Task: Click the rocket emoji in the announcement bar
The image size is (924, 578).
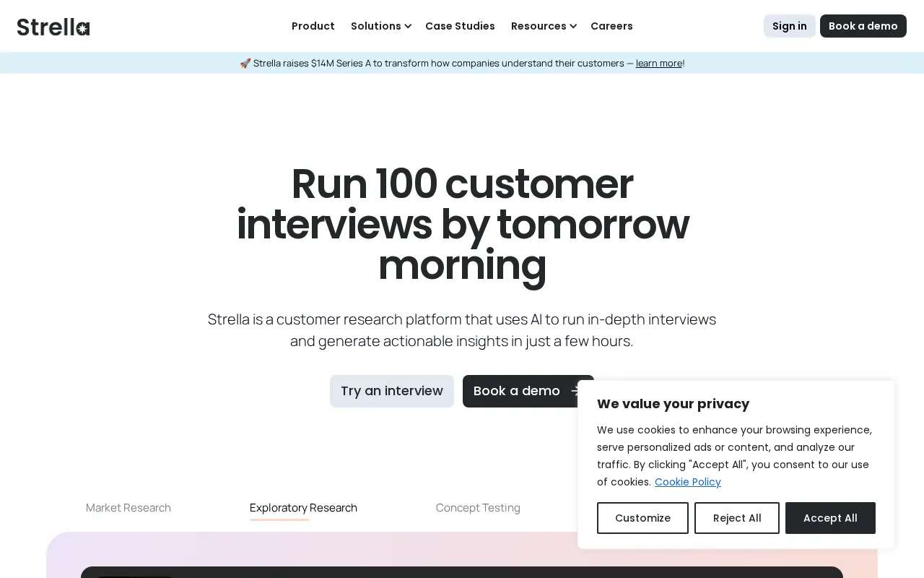Action: pyautogui.click(x=245, y=63)
